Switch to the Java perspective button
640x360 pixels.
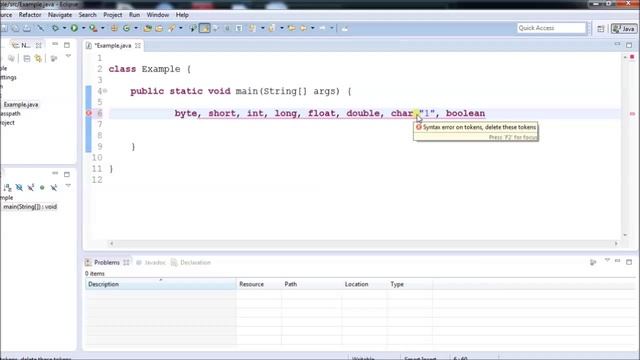(x=624, y=28)
